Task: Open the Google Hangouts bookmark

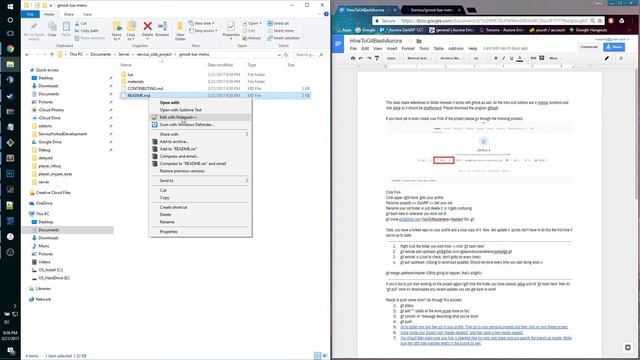Action: pos(588,30)
